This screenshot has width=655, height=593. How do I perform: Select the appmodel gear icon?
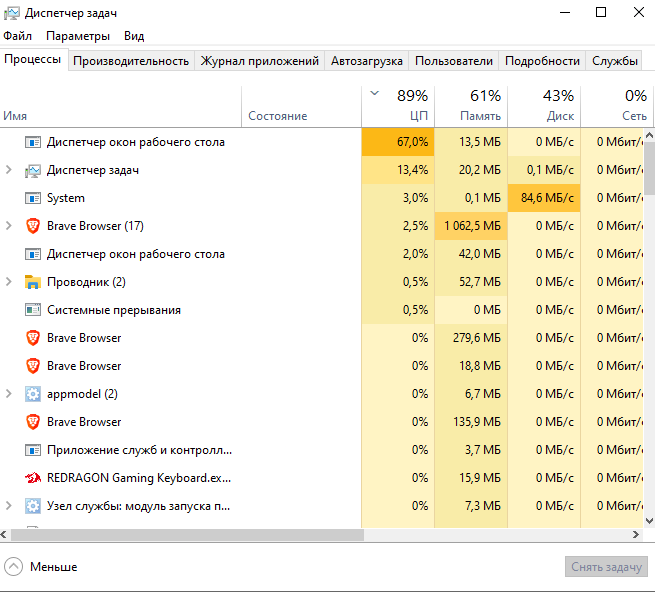click(33, 394)
